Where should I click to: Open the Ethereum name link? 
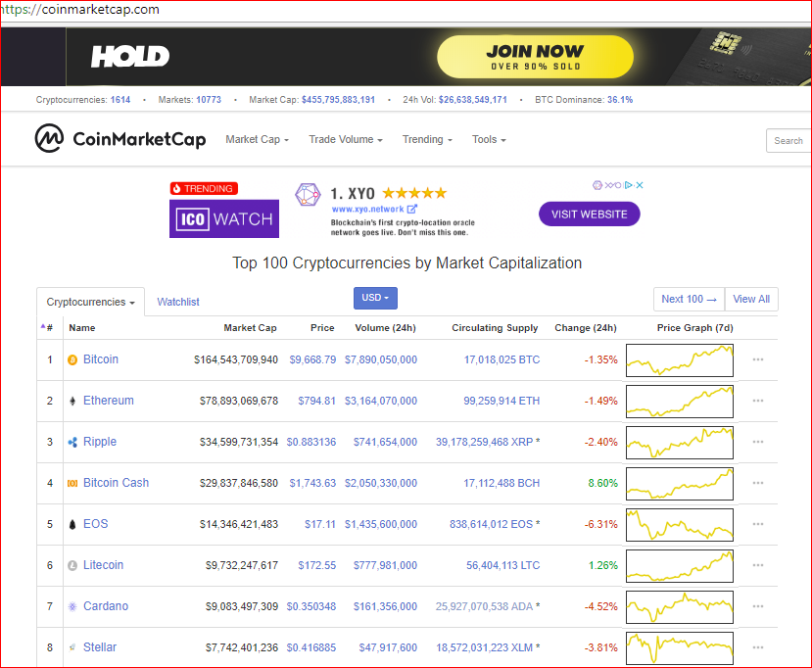(109, 401)
